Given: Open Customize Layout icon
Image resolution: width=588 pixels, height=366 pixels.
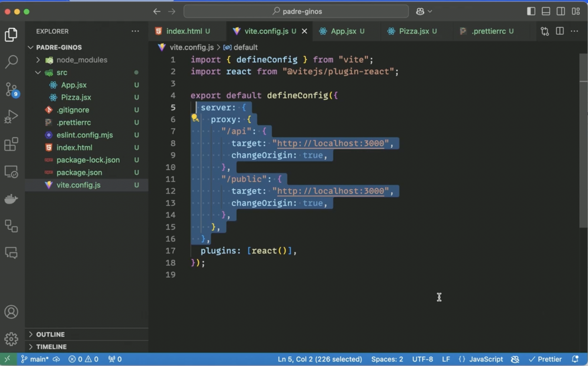Looking at the screenshot, I should click(x=576, y=11).
